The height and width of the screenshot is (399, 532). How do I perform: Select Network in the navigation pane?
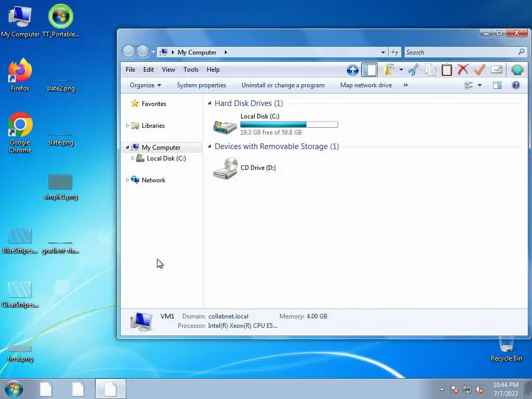click(153, 180)
